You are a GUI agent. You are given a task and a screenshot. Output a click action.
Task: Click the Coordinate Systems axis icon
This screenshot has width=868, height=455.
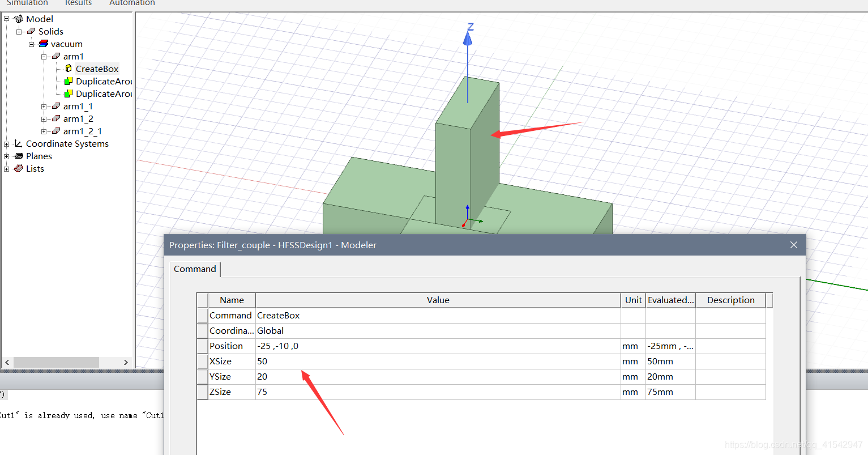tap(19, 143)
